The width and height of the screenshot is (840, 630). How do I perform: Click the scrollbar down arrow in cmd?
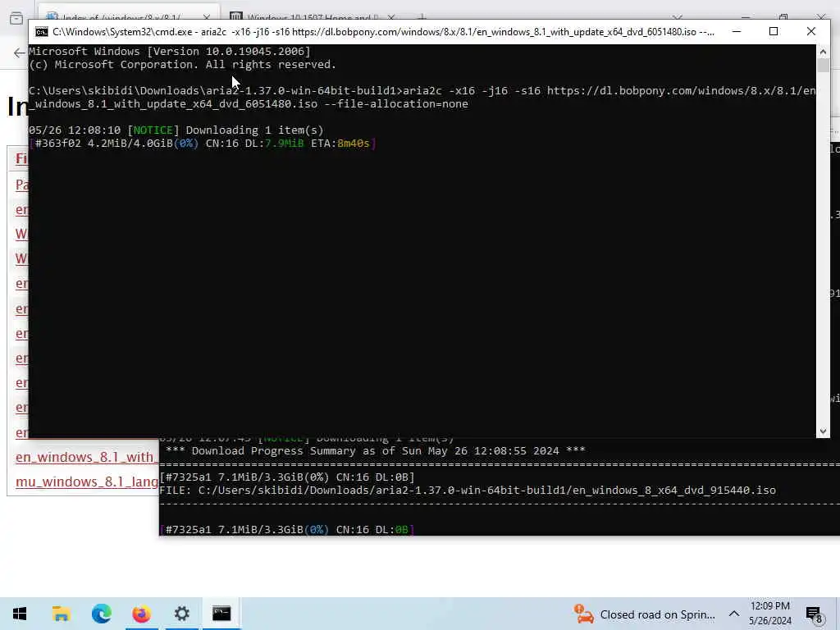pos(823,431)
